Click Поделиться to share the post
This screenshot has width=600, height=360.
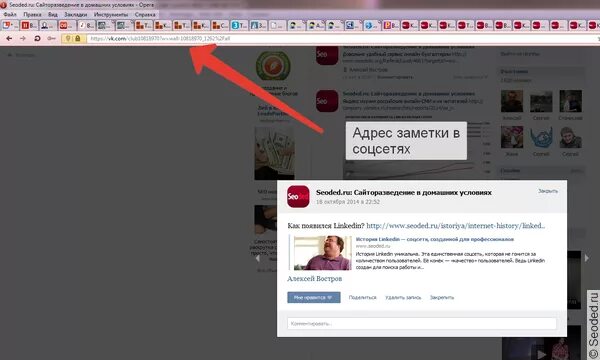coord(362,297)
